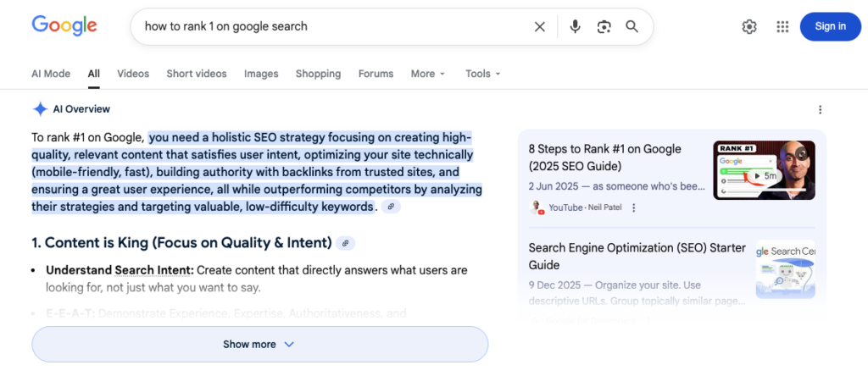Switch to Images tab
868x376 pixels.
point(261,74)
